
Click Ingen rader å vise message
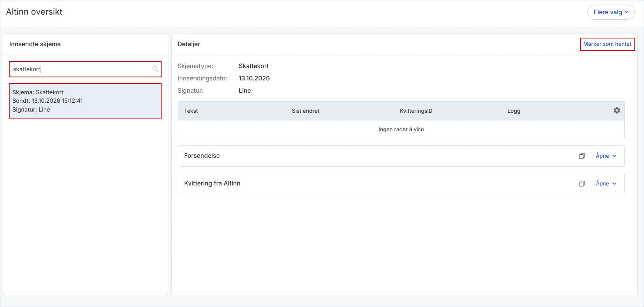pyautogui.click(x=401, y=129)
